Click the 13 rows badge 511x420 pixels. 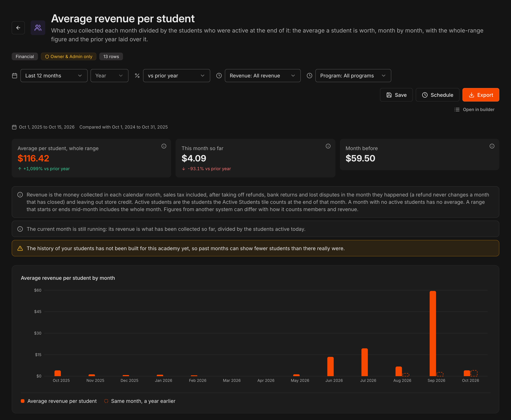[111, 57]
